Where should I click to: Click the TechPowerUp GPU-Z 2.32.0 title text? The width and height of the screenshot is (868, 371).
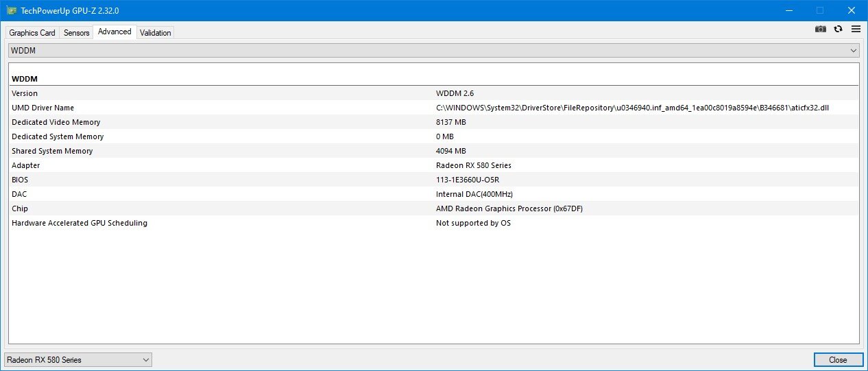70,11
